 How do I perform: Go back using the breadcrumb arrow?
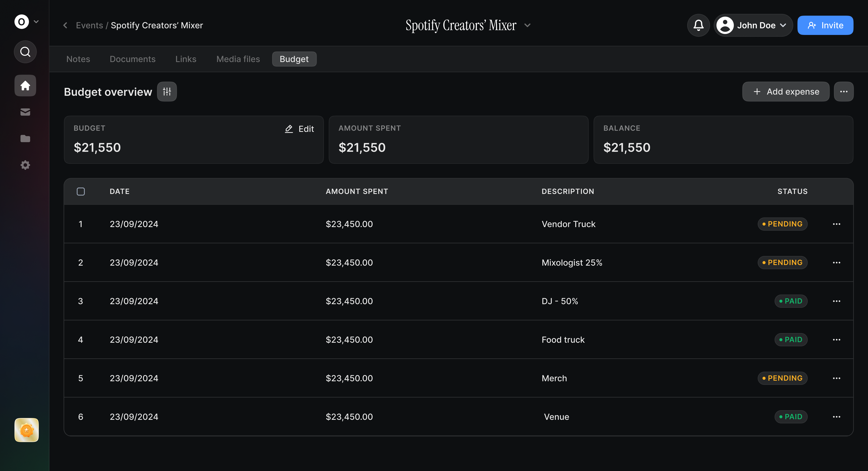pyautogui.click(x=65, y=25)
